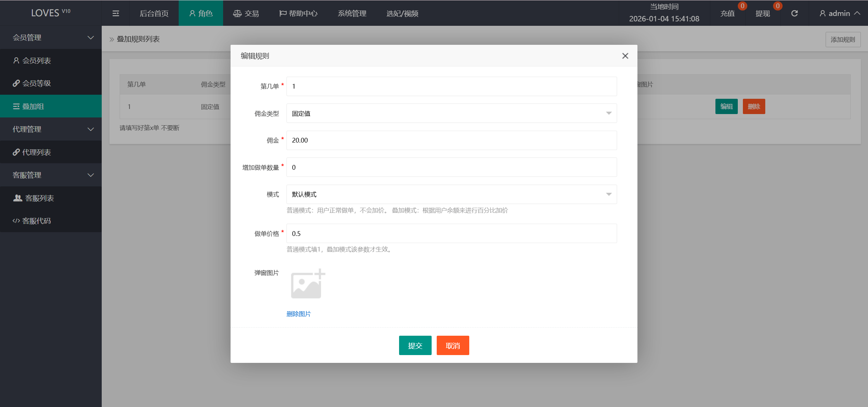Submit the form with the 提交 button
This screenshot has width=868, height=407.
coord(415,345)
